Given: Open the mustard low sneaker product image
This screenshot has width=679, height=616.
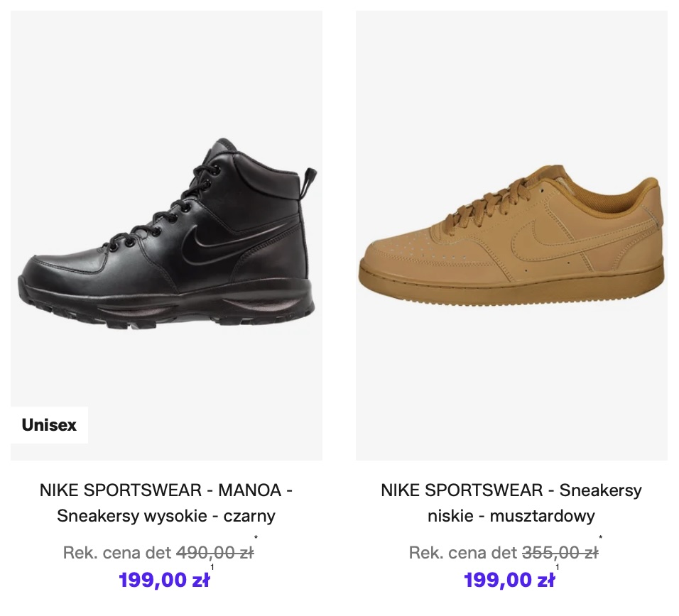Looking at the screenshot, I should point(511,234).
